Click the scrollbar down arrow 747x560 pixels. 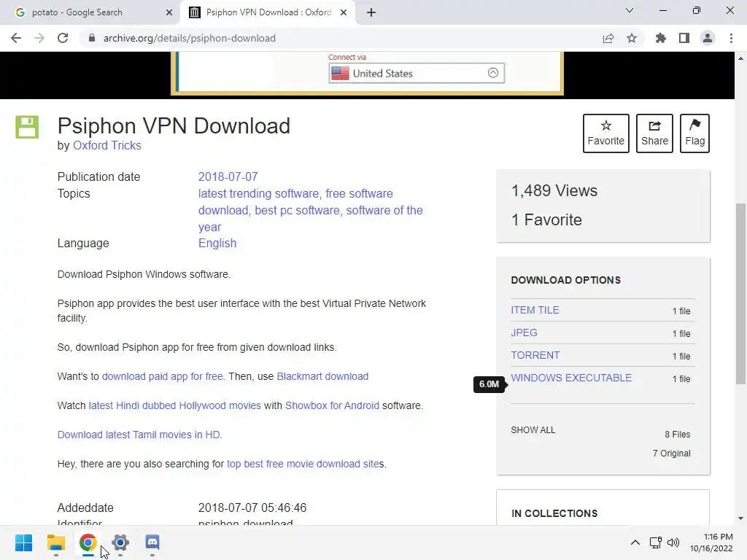click(x=740, y=518)
